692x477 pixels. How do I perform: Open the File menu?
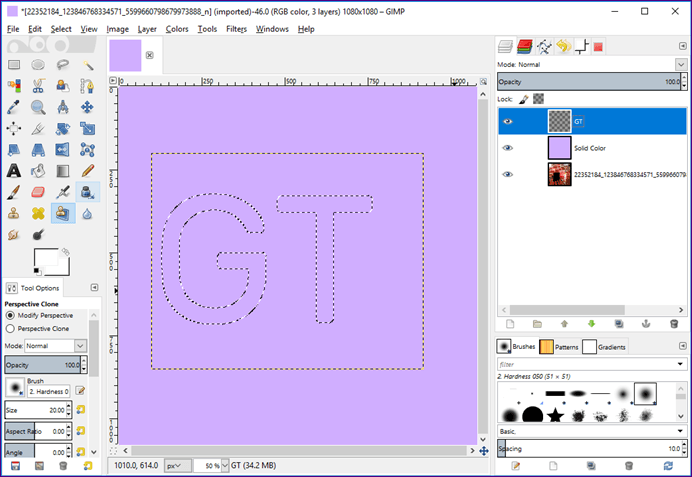(13, 29)
